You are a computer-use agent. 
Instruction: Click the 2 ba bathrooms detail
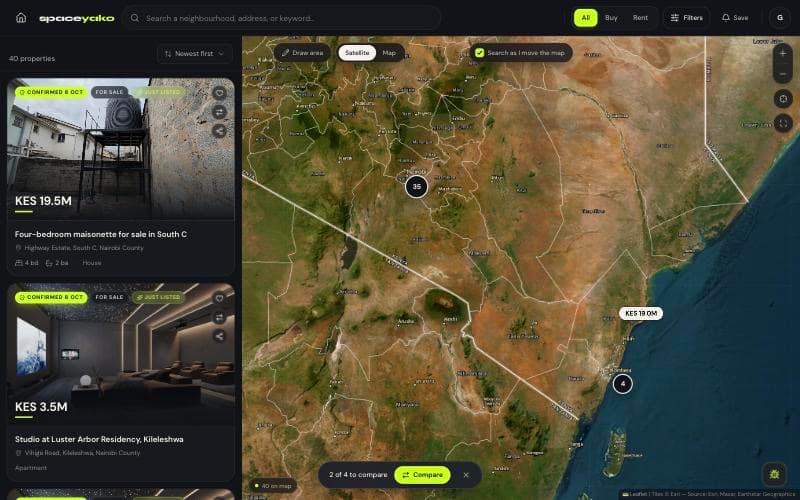(x=57, y=263)
